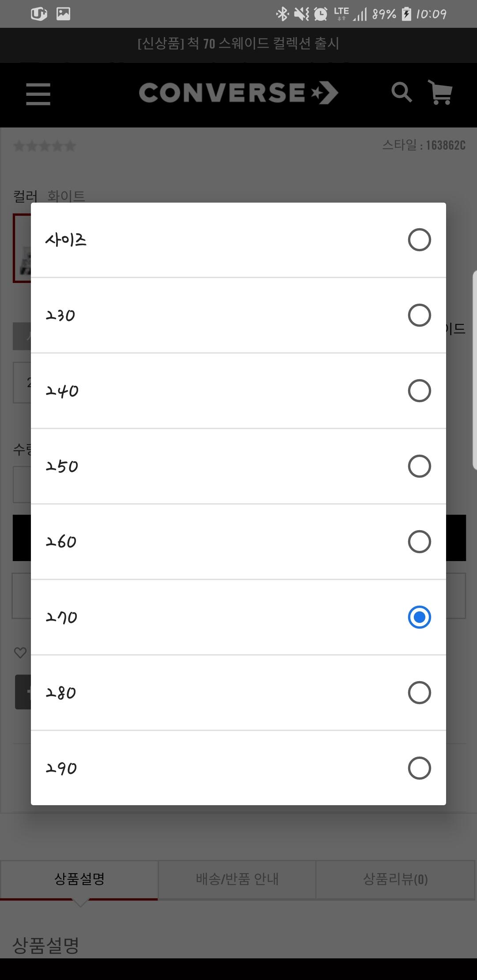Select the 280 size radio button
The image size is (477, 980).
coord(419,693)
